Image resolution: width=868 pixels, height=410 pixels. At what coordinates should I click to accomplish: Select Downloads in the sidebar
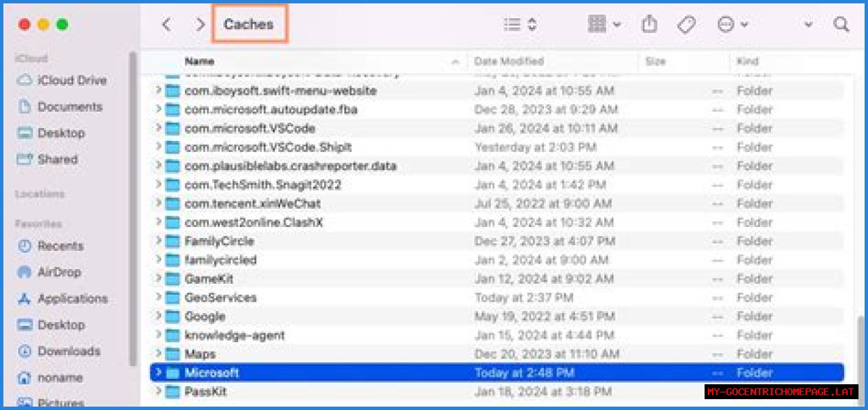(68, 352)
